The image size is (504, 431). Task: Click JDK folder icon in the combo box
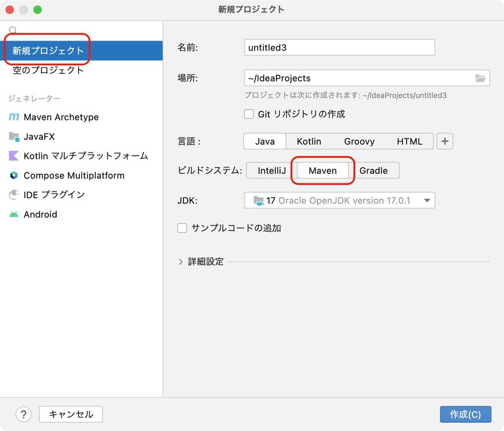[258, 200]
